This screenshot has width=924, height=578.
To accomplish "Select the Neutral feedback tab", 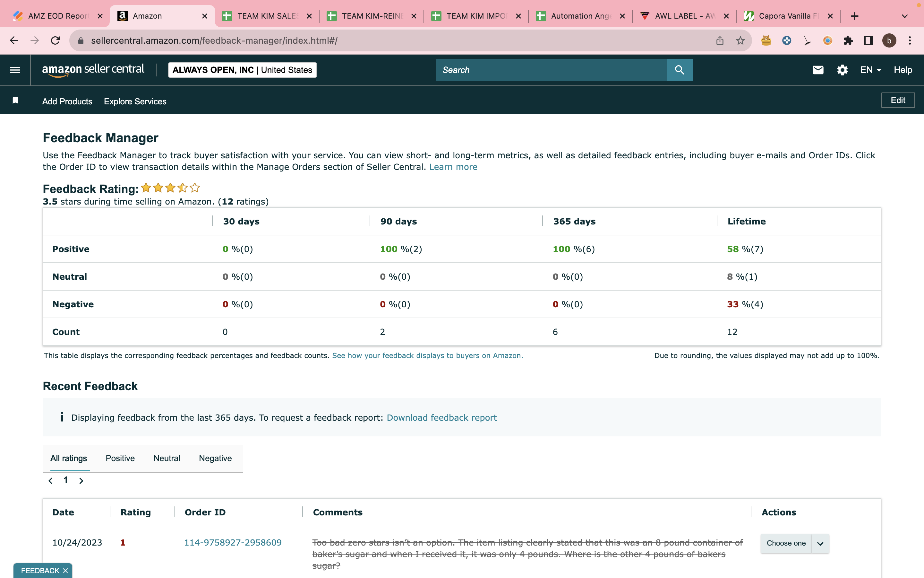I will tap(167, 458).
